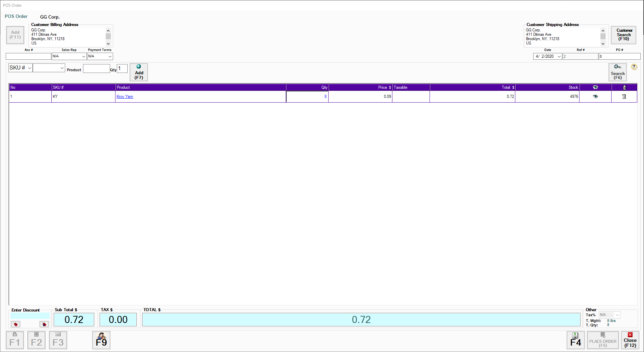This screenshot has height=352, width=644.
Task: Toggle the eye icon for Kroy Yarn row
Action: [x=595, y=97]
